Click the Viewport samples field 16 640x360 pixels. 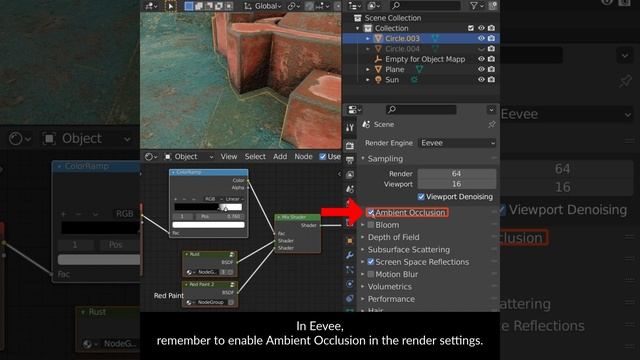[457, 184]
